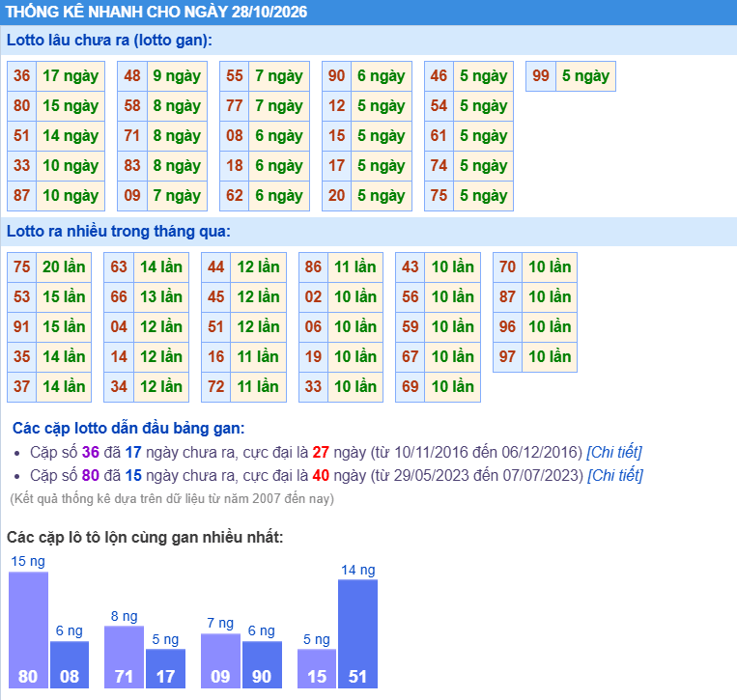
Task: Click the 'Các cặp lotto dẫn đầu bảng gan' heading
Action: tap(128, 428)
